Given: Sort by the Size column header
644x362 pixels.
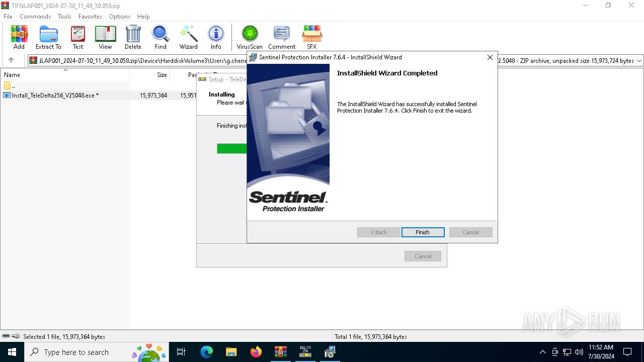Looking at the screenshot, I should point(150,74).
